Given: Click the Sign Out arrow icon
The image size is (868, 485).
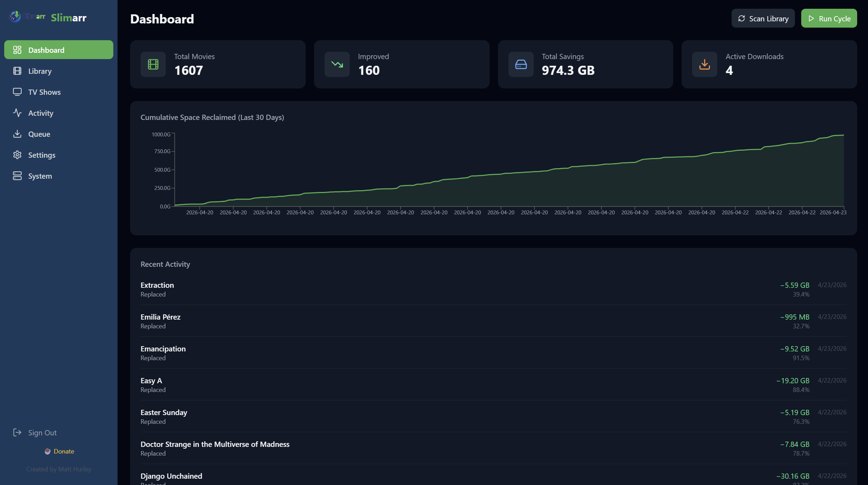Looking at the screenshot, I should click(x=17, y=433).
